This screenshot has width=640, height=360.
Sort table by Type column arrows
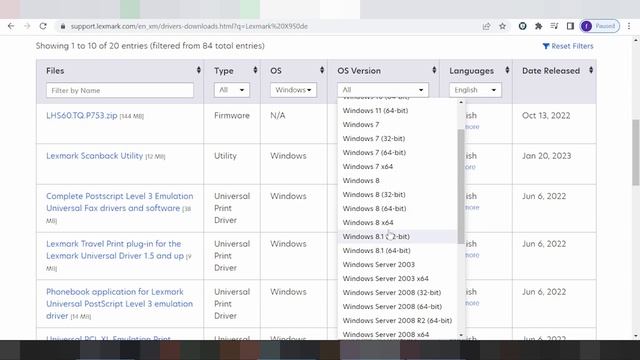pyautogui.click(x=255, y=70)
